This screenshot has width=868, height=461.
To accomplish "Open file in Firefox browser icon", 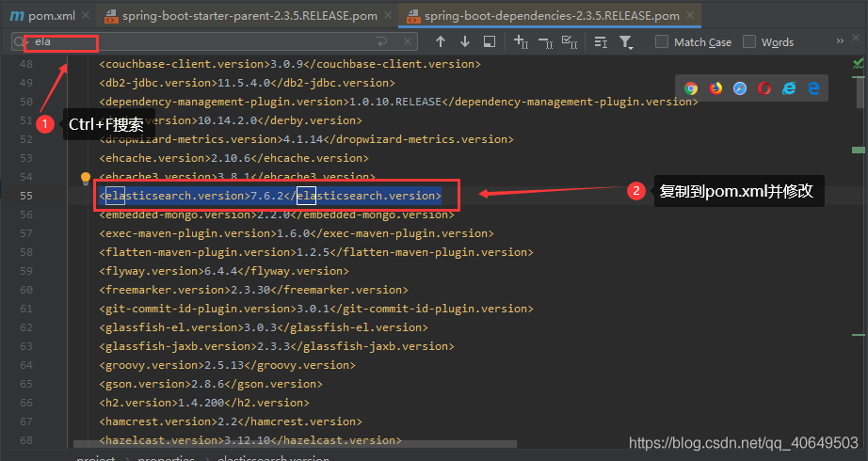I will point(715,88).
